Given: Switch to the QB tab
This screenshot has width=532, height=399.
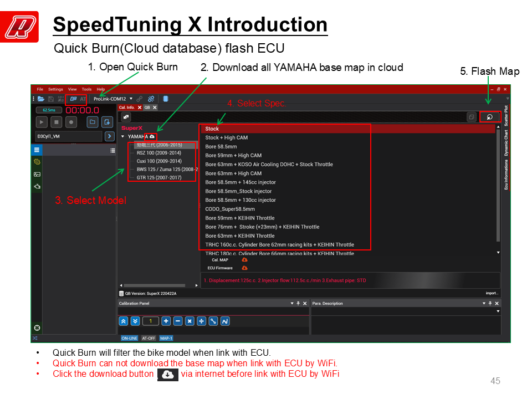Looking at the screenshot, I should (x=147, y=108).
